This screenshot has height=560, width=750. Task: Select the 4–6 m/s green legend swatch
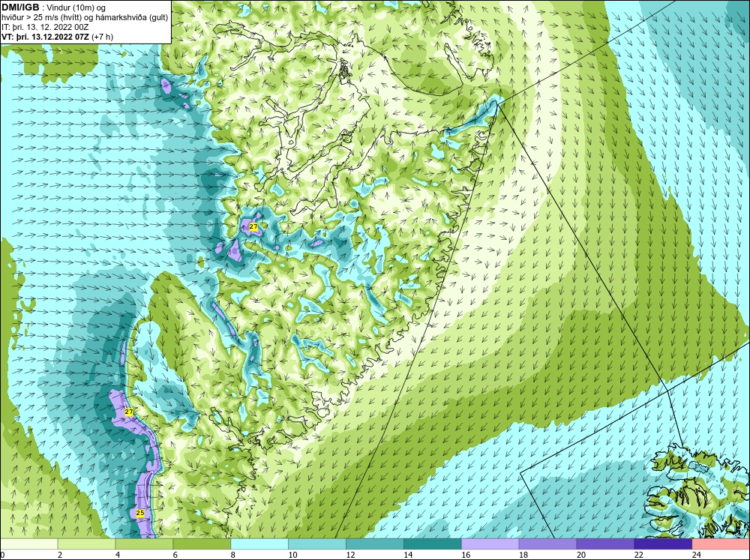[144, 544]
